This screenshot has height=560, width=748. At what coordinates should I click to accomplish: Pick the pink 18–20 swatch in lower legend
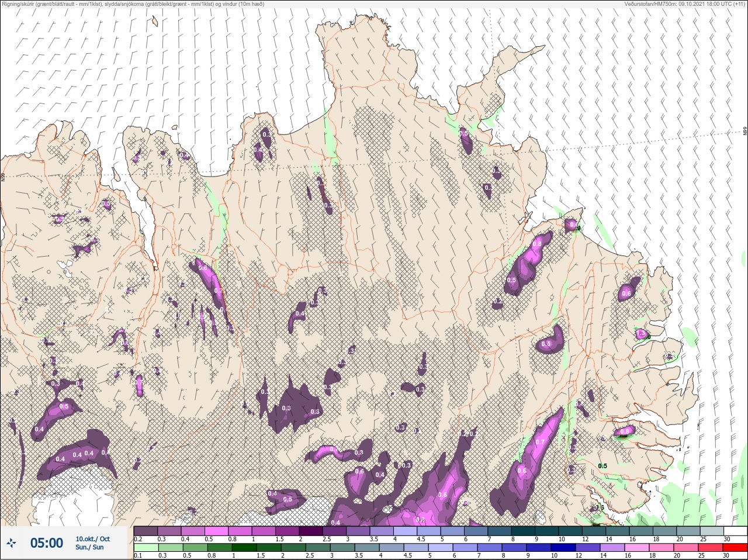coord(662,548)
